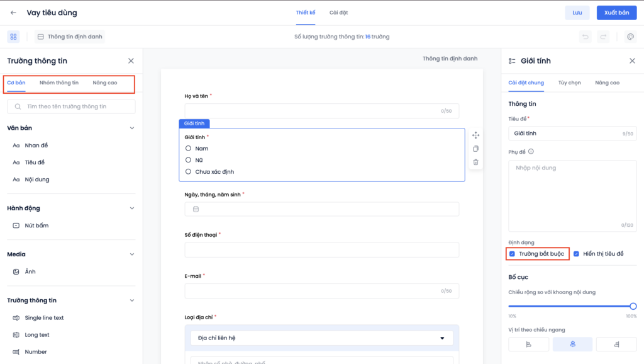Screen dimensions: 644x364
Task: Click the undo arrow icon
Action: (x=586, y=37)
